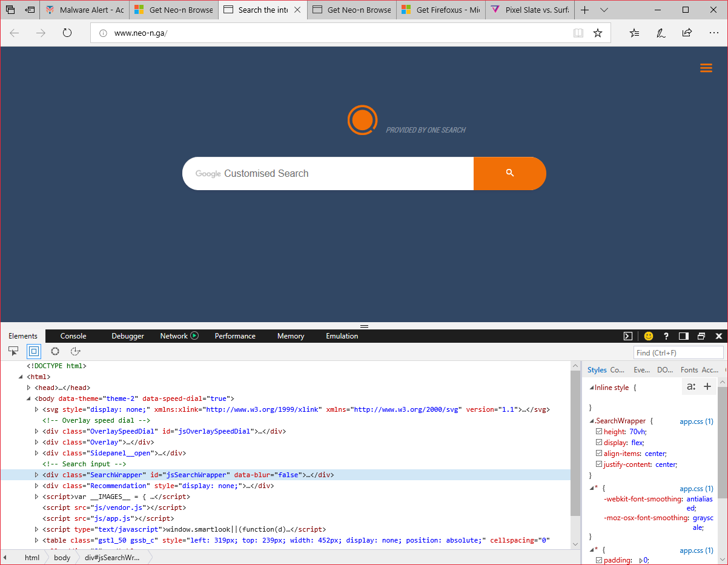
Task: Open the Favorites hub icon
Action: click(x=634, y=33)
